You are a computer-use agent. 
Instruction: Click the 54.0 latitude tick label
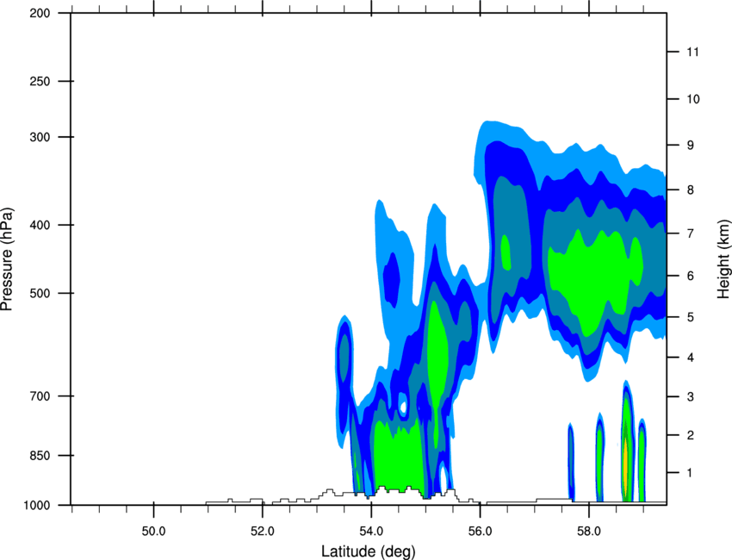371,532
